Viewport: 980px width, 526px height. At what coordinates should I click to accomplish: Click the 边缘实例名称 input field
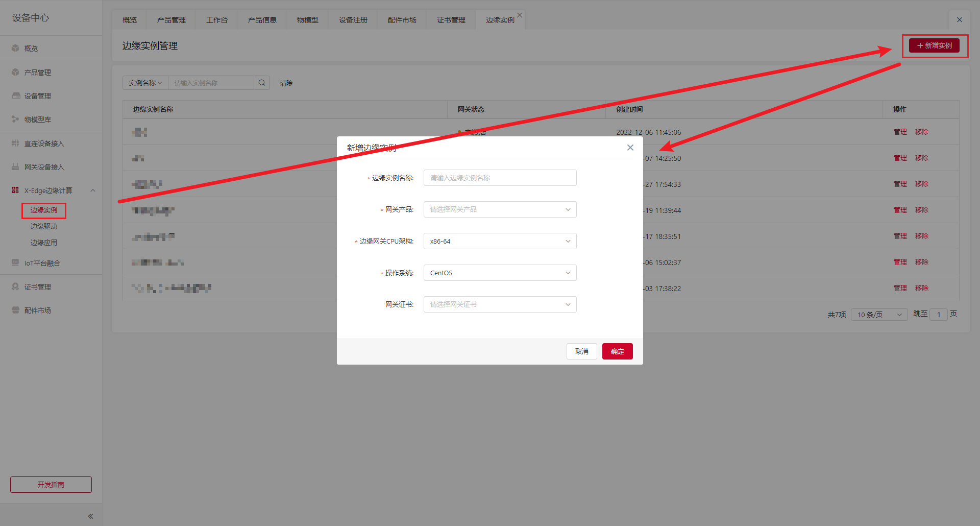point(500,178)
